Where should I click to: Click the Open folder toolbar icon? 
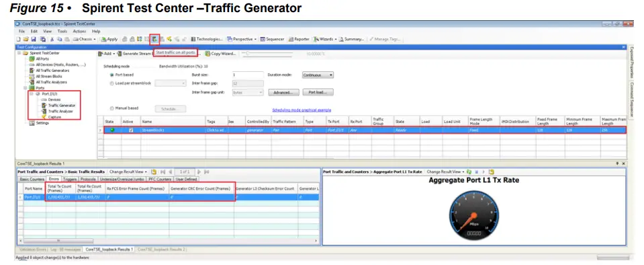point(26,39)
